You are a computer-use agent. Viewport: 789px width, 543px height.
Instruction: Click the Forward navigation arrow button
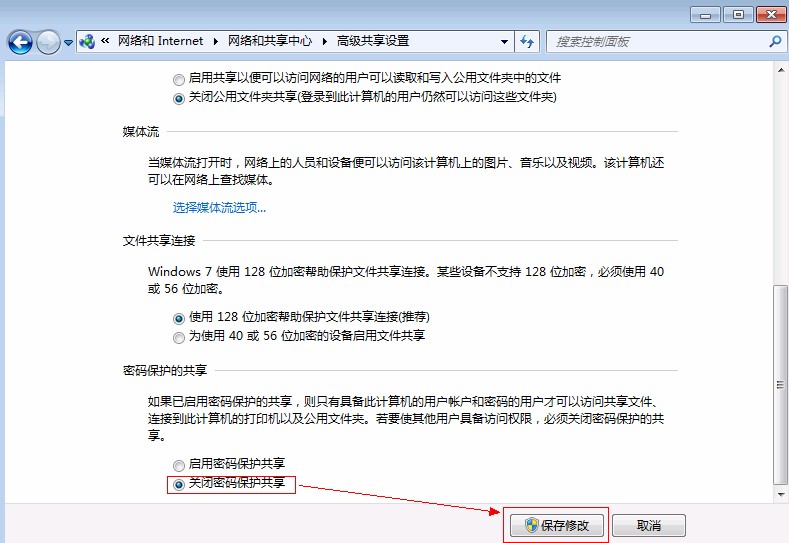48,42
